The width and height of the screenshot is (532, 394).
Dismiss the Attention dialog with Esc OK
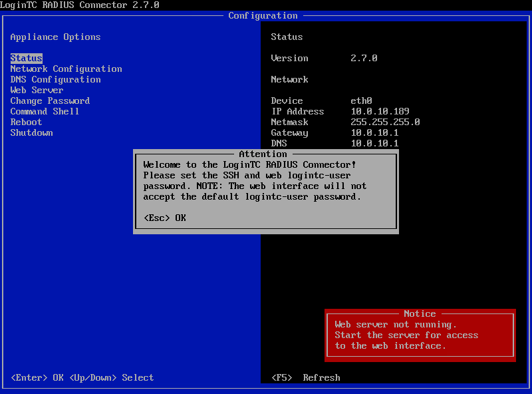[165, 218]
